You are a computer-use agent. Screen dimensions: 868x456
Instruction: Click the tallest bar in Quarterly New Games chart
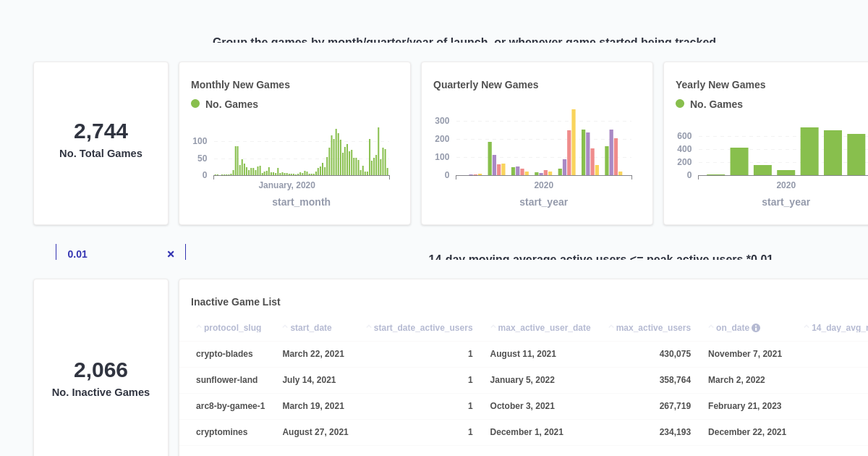coord(575,141)
